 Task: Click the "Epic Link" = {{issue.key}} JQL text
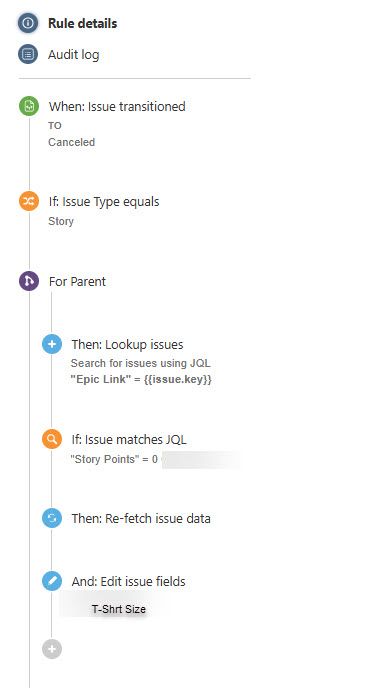click(141, 379)
